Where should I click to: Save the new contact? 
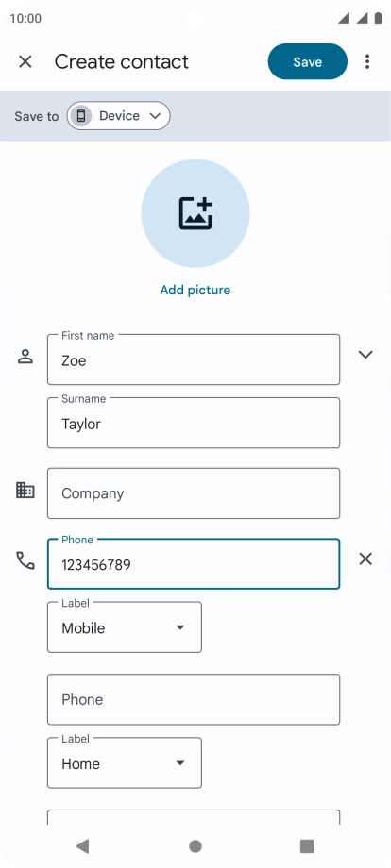pyautogui.click(x=308, y=61)
